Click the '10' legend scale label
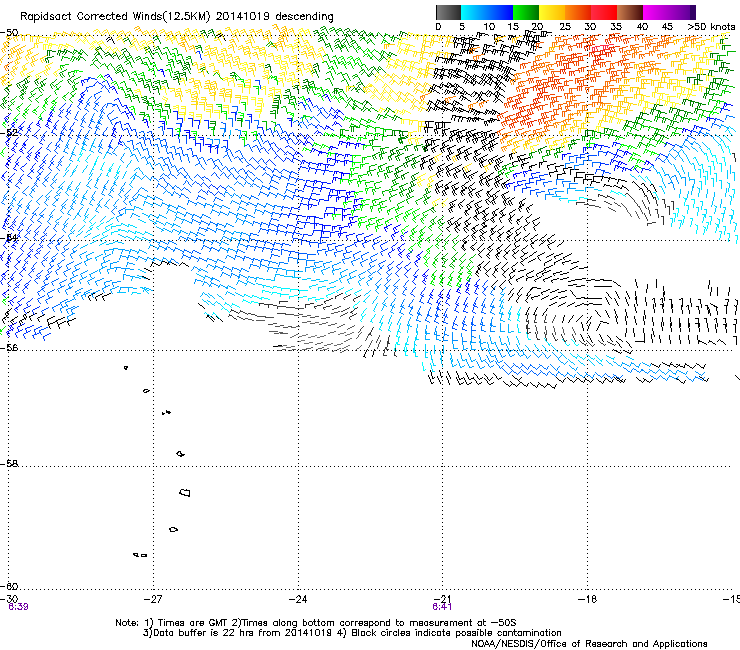740x650 pixels. pos(488,27)
